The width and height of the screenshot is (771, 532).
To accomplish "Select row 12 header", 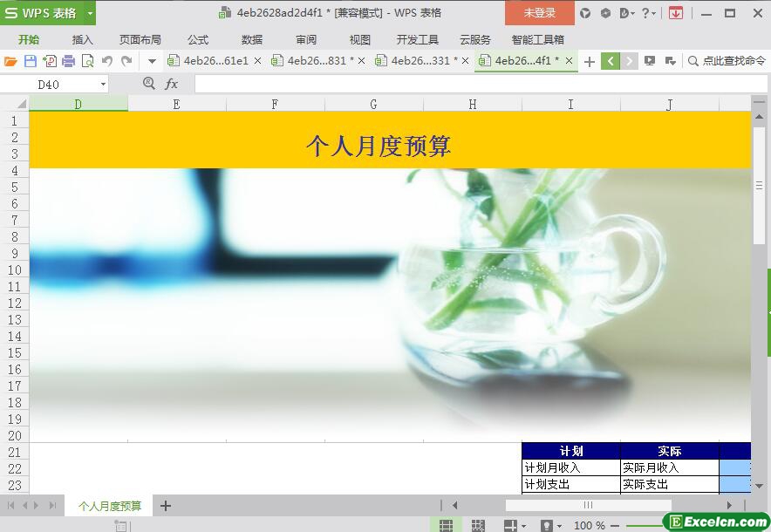I will (x=15, y=304).
